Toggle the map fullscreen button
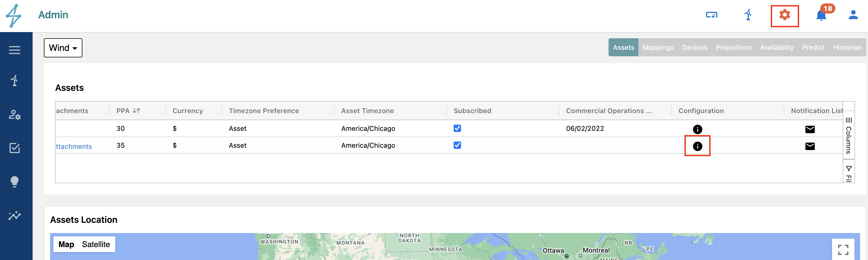868x260 pixels. click(x=843, y=250)
